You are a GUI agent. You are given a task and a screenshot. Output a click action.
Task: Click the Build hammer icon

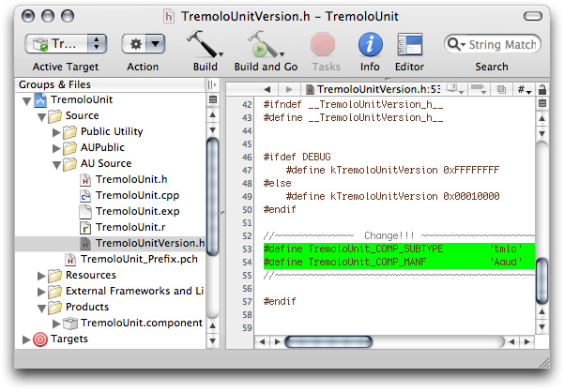pyautogui.click(x=202, y=44)
